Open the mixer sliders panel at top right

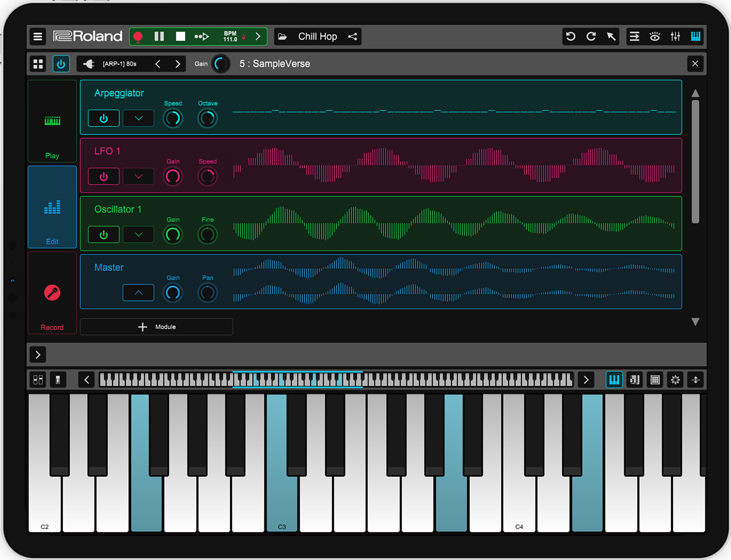click(675, 36)
